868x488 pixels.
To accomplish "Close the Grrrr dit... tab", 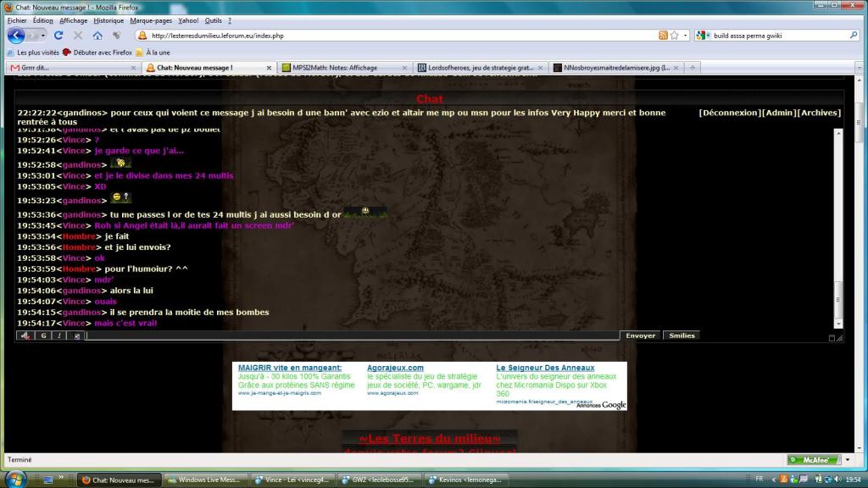I will (x=133, y=68).
